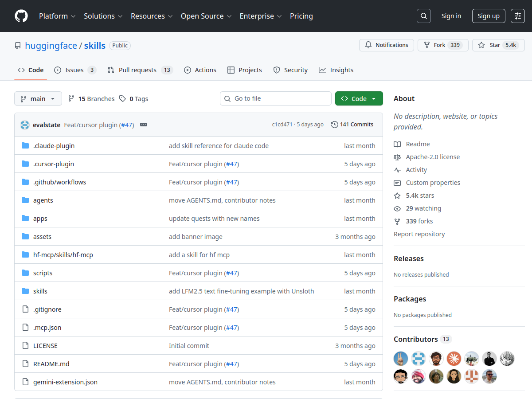532x399 pixels.
Task: Click the Sign up button
Action: point(488,16)
